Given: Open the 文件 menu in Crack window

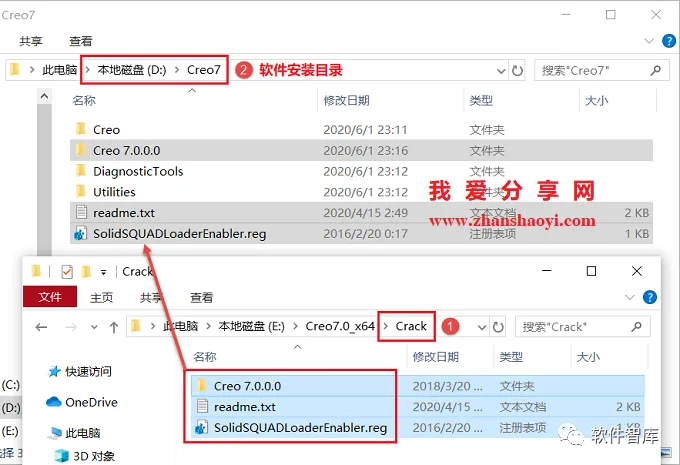Looking at the screenshot, I should click(50, 297).
